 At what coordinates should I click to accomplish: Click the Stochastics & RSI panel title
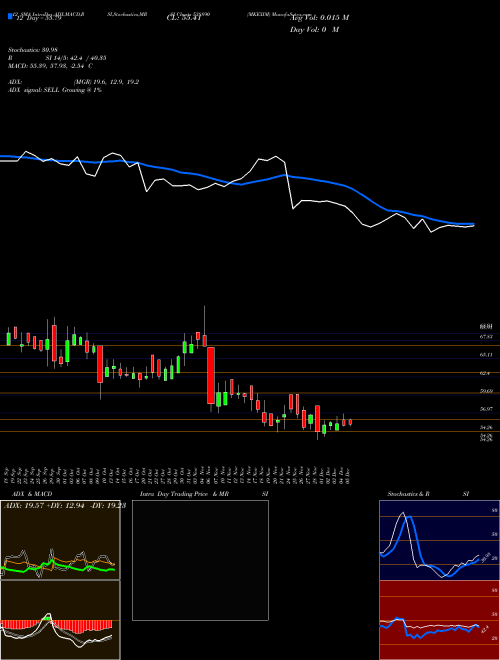(x=428, y=494)
